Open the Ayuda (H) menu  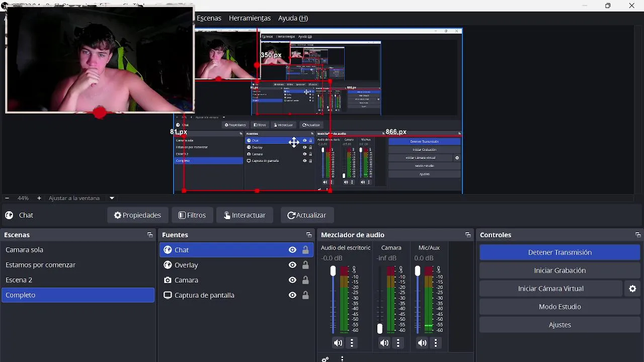293,18
